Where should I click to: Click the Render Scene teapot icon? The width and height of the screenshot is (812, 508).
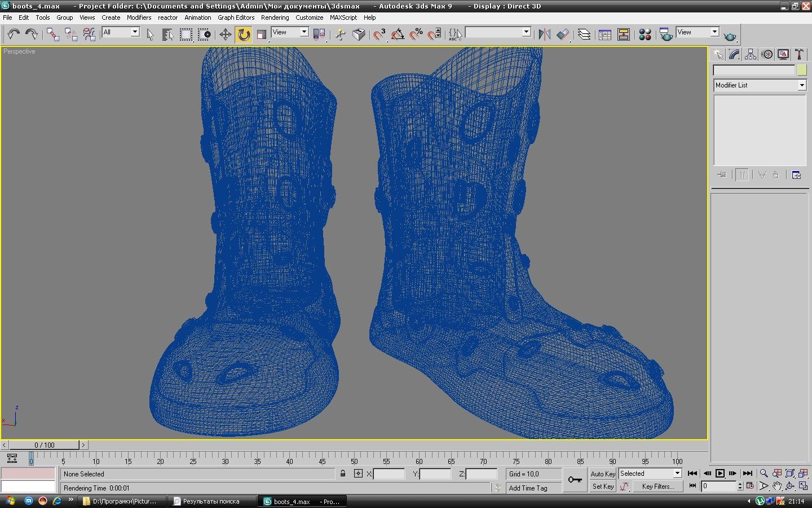click(x=667, y=34)
